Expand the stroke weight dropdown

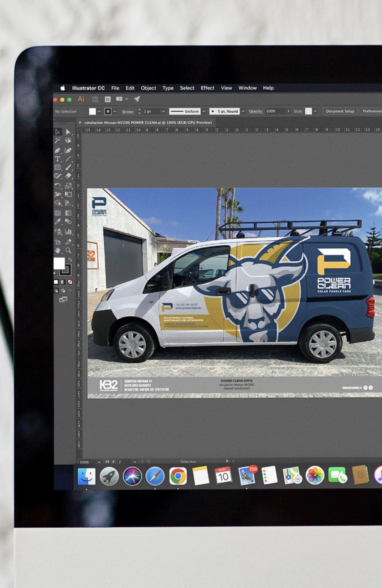(163, 111)
